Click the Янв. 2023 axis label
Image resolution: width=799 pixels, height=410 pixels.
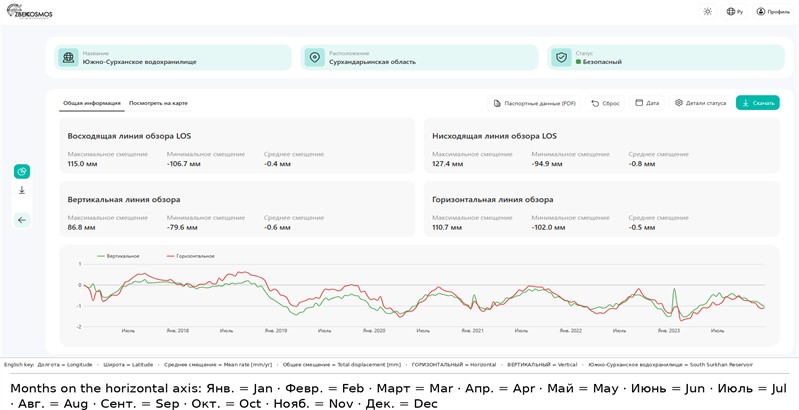click(669, 331)
